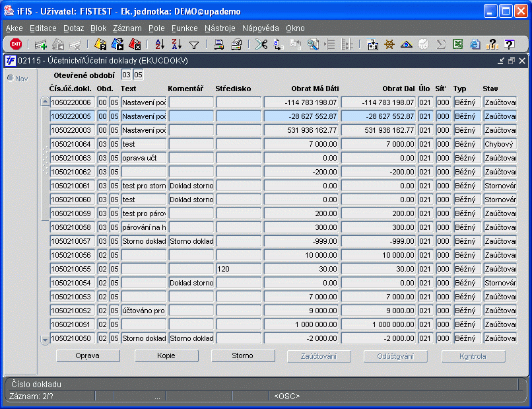Restore the inner EKUCDOKV document window
The height and width of the screenshot is (409, 532).
point(512,61)
